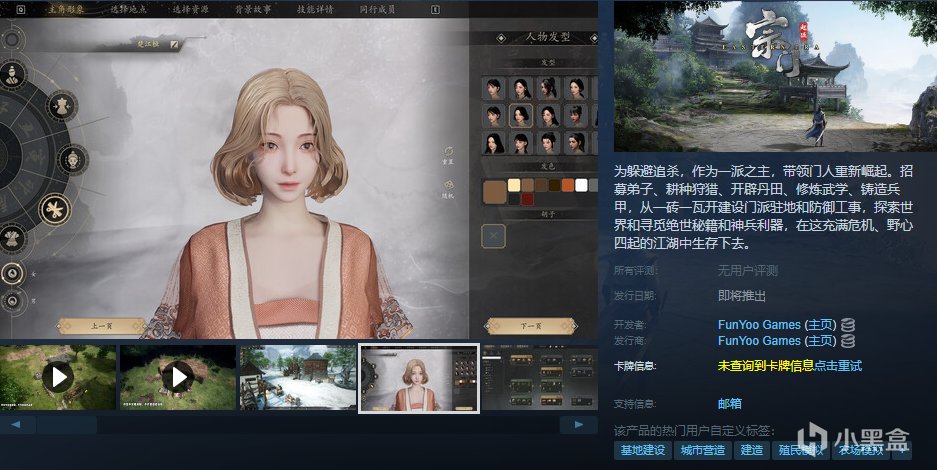Select the female (女) gender radio button
Image resolution: width=937 pixels, height=470 pixels.
(x=12, y=274)
